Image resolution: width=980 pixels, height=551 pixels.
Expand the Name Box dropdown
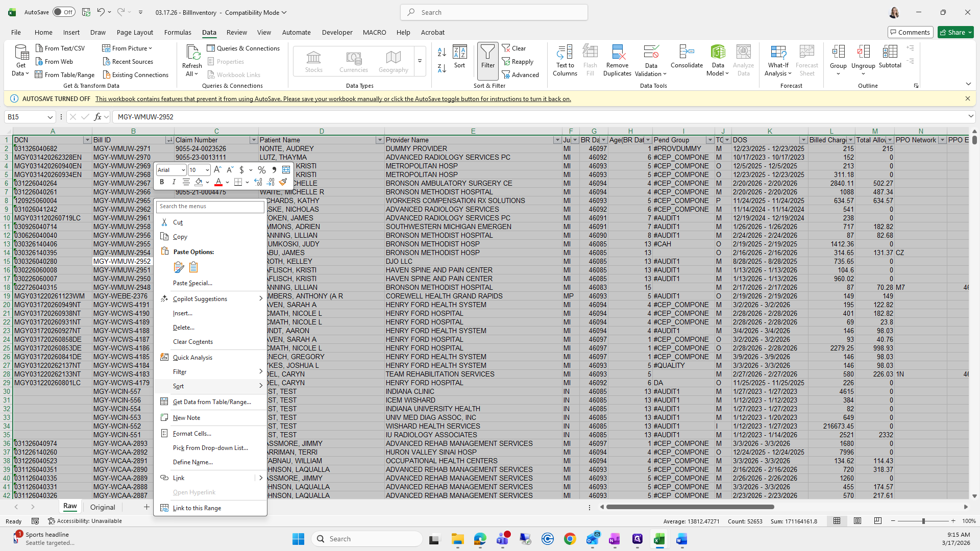[x=50, y=117]
